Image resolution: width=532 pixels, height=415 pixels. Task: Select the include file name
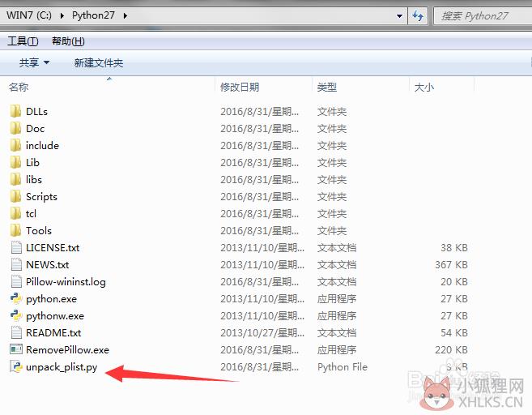(x=42, y=146)
